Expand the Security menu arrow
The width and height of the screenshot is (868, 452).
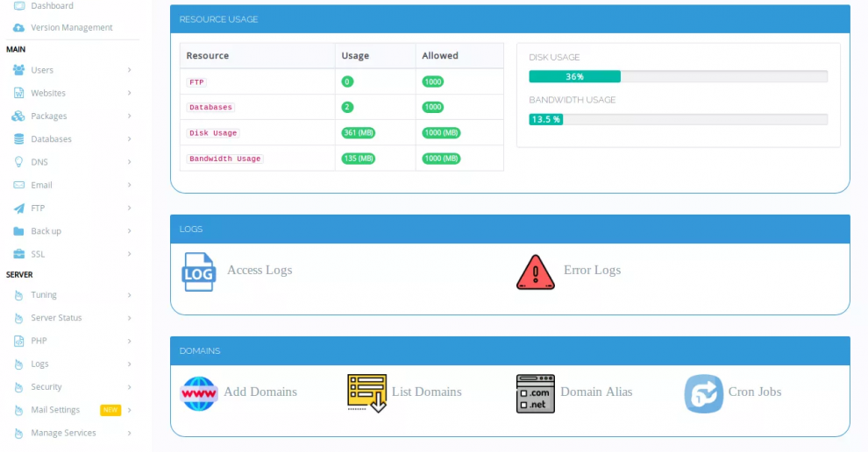[x=129, y=387]
